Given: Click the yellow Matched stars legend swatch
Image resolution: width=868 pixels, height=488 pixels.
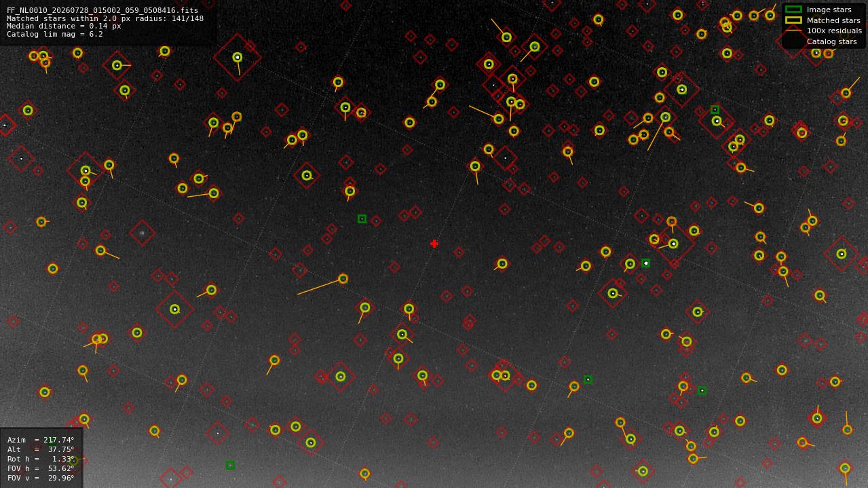Looking at the screenshot, I should point(793,20).
